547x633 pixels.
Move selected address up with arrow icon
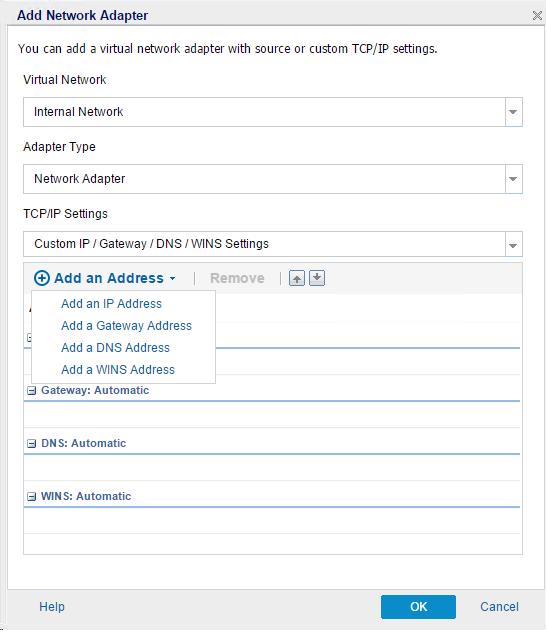297,279
